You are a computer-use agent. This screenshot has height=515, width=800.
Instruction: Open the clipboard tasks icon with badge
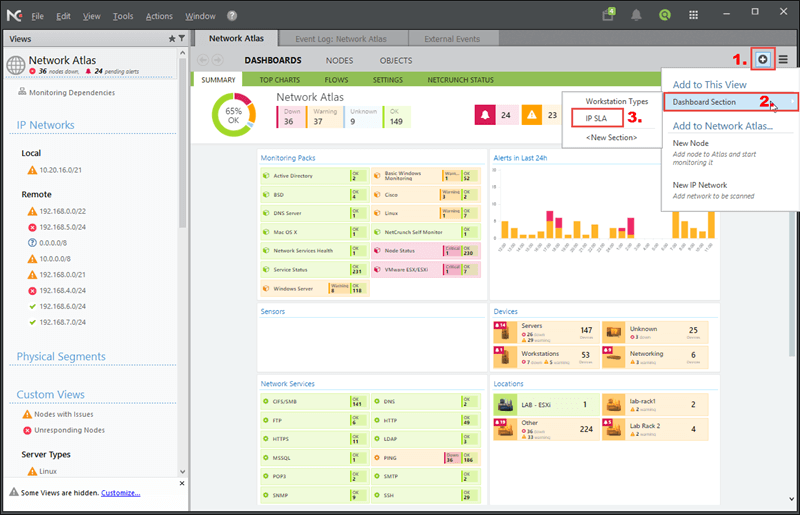point(608,15)
